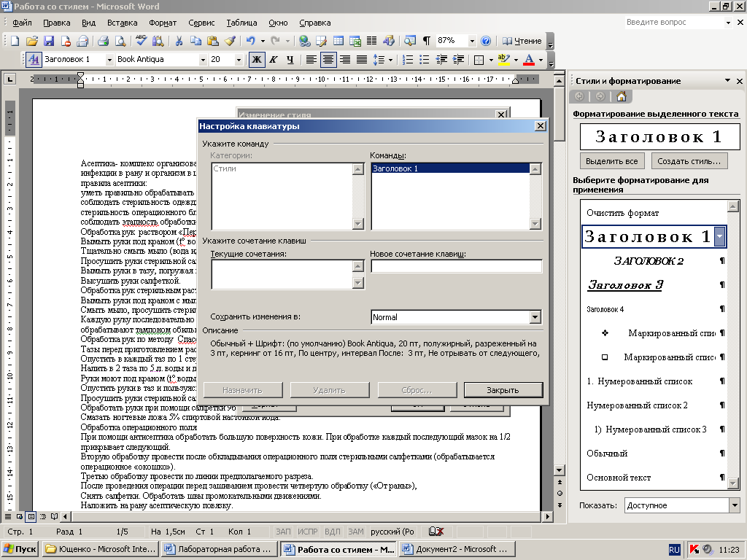747x560 pixels.
Task: Toggle ИСПР track changes in status bar
Action: 307,532
